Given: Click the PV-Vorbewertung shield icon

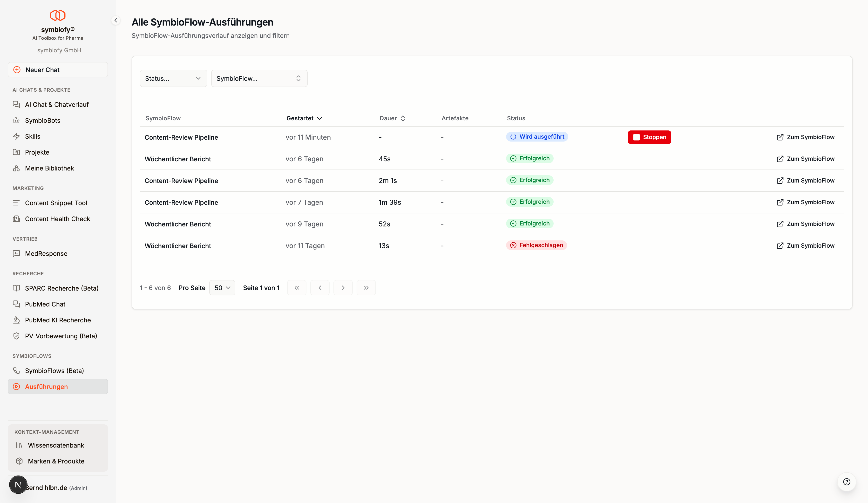Looking at the screenshot, I should [x=16, y=336].
